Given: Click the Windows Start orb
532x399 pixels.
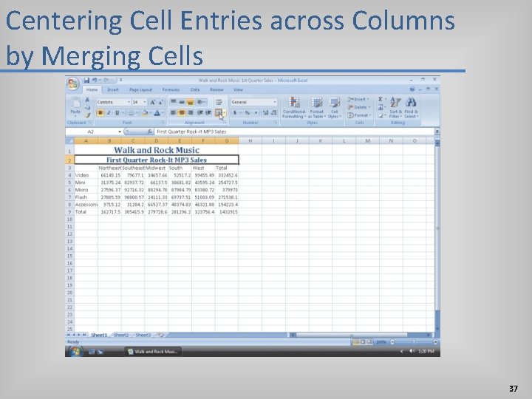Looking at the screenshot, I should 75,351.
